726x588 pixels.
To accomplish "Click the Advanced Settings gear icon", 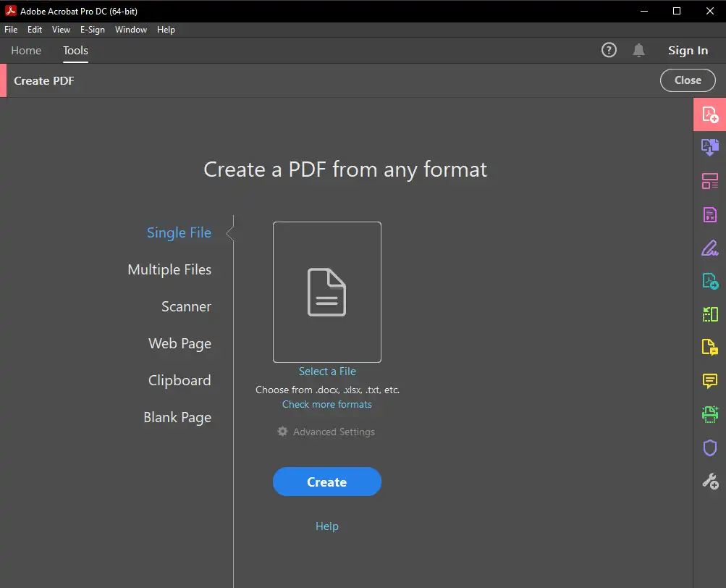I will click(x=282, y=432).
